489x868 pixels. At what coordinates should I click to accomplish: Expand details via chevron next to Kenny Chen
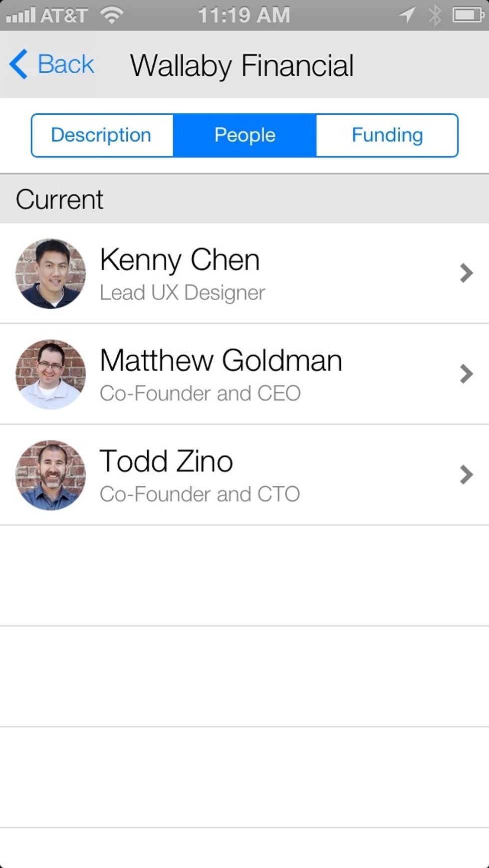(x=466, y=273)
